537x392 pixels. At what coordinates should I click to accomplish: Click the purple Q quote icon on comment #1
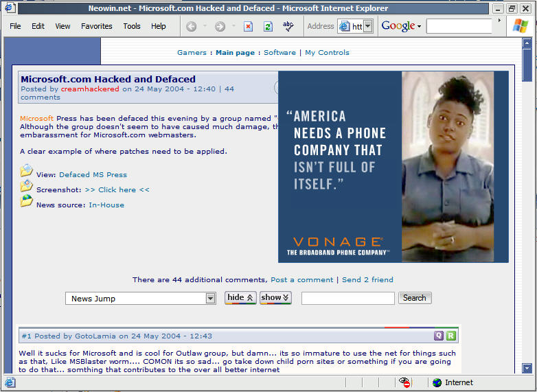pyautogui.click(x=439, y=336)
